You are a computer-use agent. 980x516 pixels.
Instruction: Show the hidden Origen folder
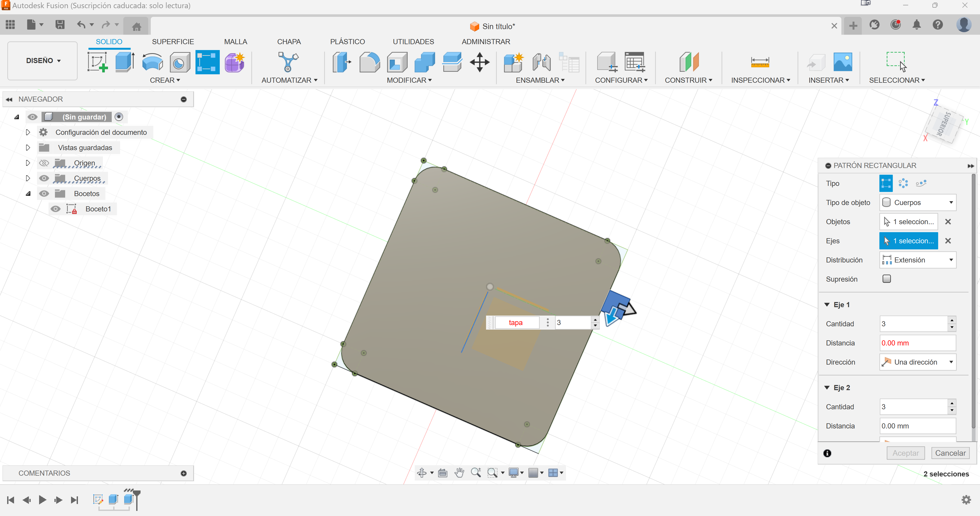tap(44, 163)
